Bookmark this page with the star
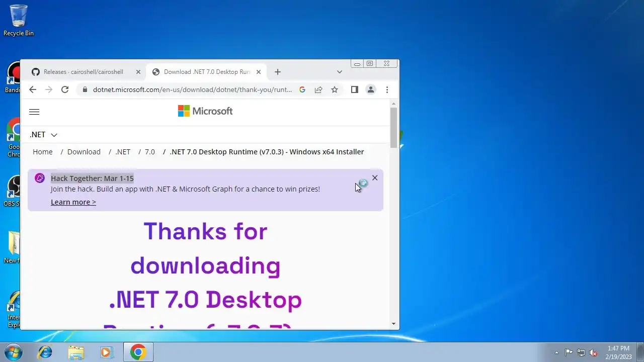 coord(335,89)
